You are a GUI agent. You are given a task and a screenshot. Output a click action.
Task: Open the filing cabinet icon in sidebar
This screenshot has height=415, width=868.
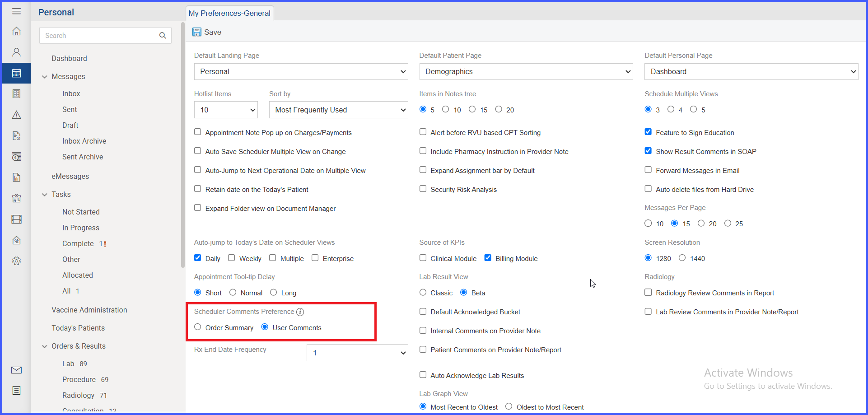[x=16, y=94]
